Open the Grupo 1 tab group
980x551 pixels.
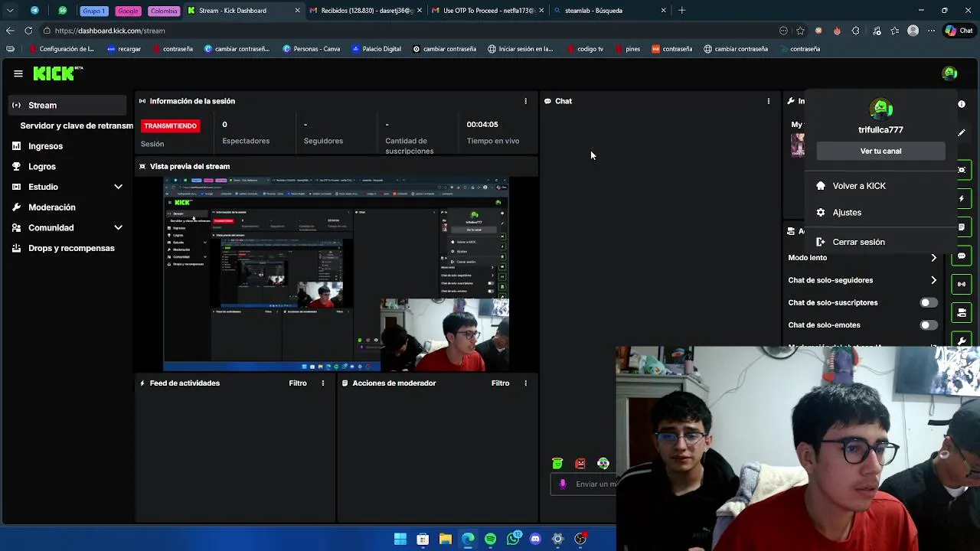point(93,11)
